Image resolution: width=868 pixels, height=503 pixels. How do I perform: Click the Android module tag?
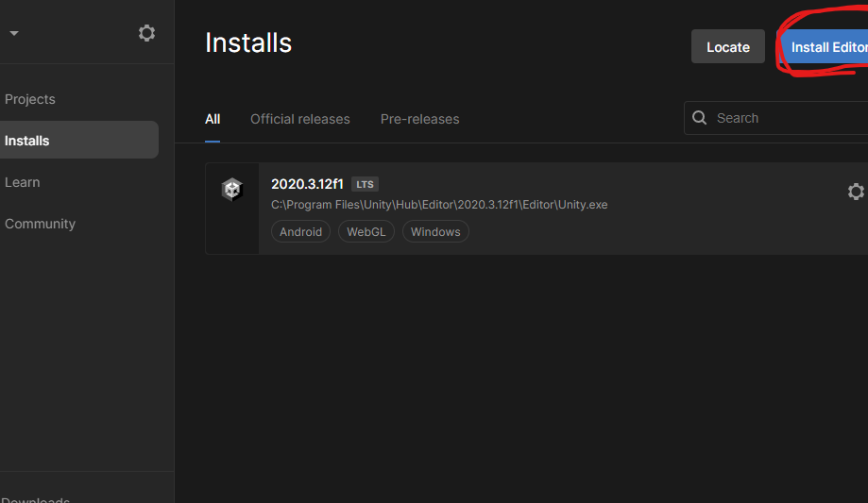click(300, 231)
